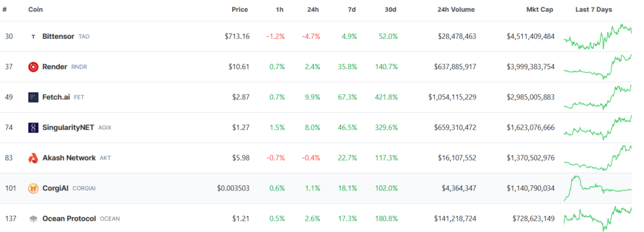Click the CorgiAI dog icon
This screenshot has width=644, height=232.
[x=33, y=189]
